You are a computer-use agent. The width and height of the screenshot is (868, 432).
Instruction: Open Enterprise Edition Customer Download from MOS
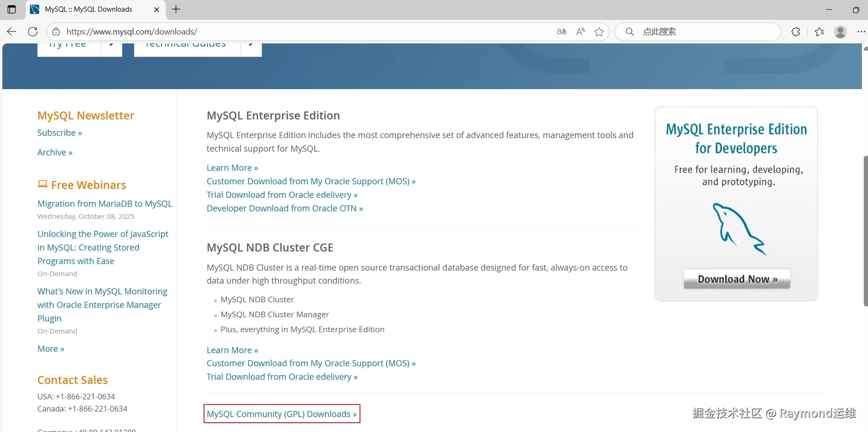311,181
